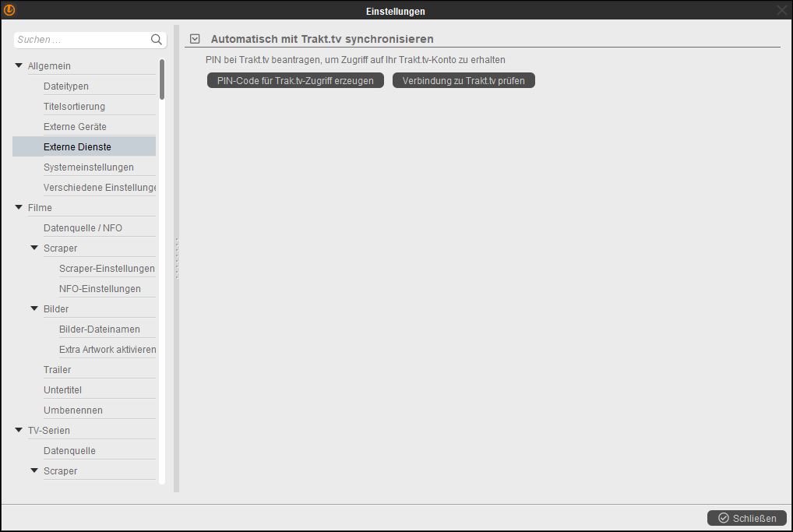Open NFO-Einstellungen

tap(100, 288)
